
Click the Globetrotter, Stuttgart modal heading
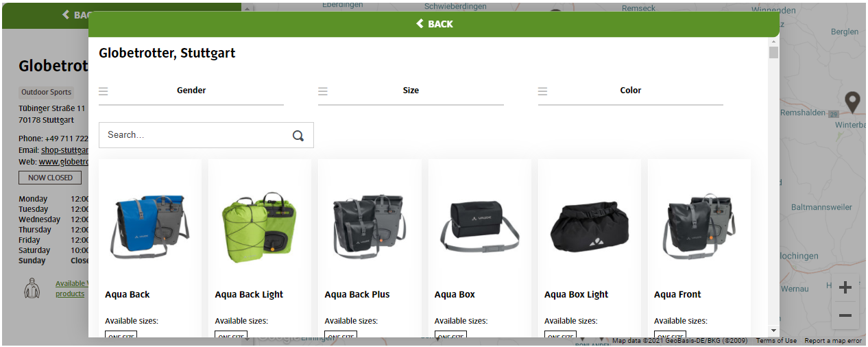click(167, 53)
